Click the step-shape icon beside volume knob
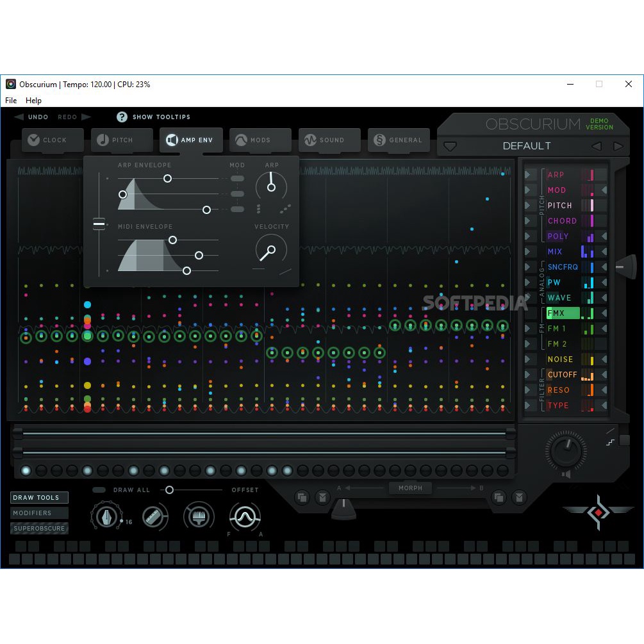 click(x=610, y=442)
